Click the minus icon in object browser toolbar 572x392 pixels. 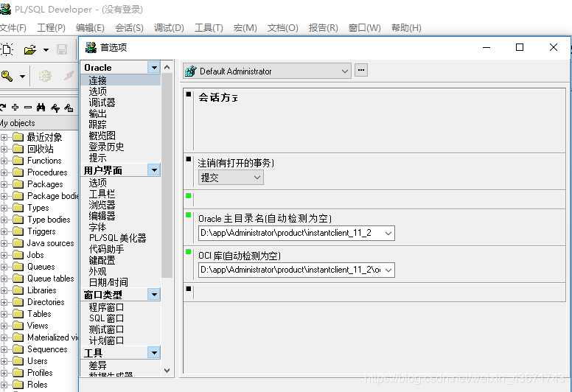(x=28, y=107)
